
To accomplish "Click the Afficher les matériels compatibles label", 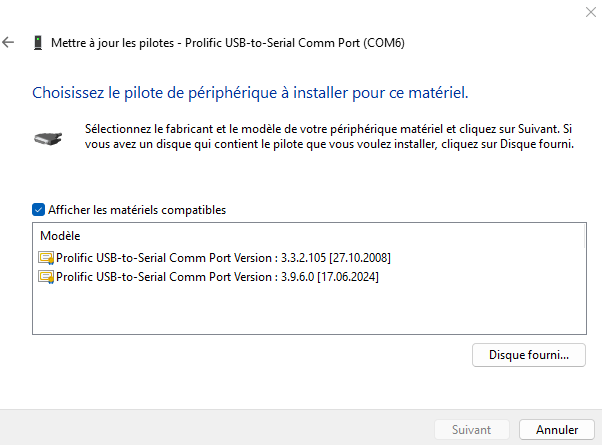I will pyautogui.click(x=137, y=210).
